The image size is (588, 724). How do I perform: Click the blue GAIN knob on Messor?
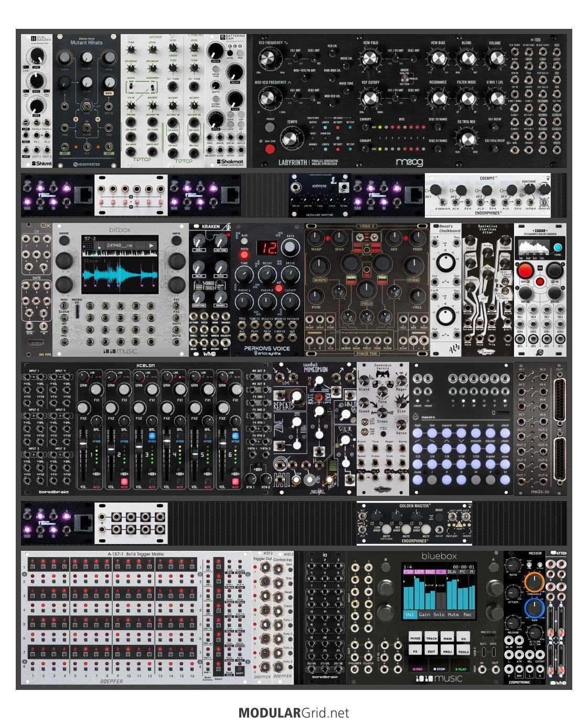pyautogui.click(x=534, y=608)
